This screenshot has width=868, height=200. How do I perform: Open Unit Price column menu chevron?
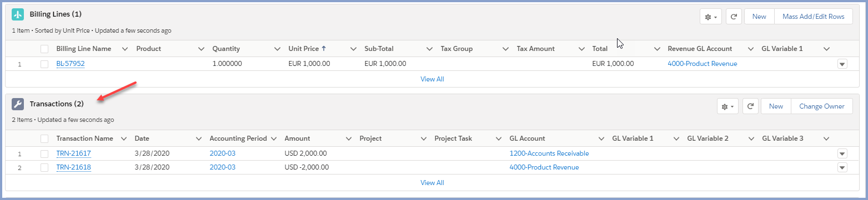(353, 49)
